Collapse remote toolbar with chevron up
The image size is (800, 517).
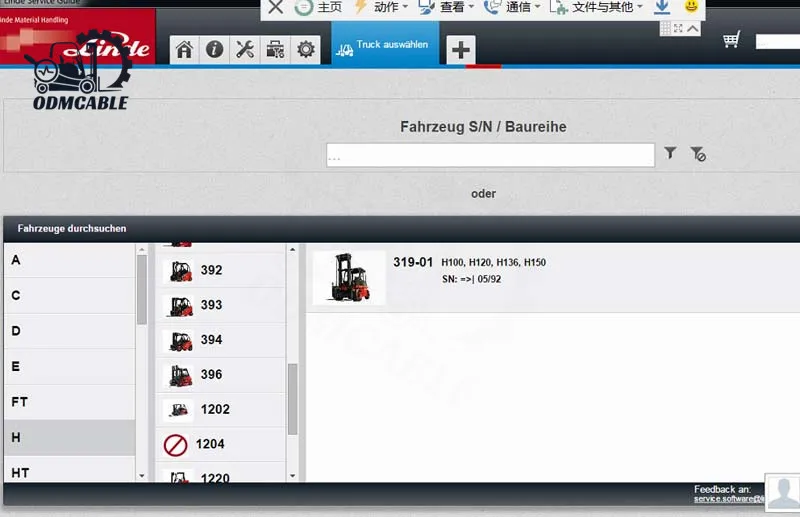tap(692, 29)
